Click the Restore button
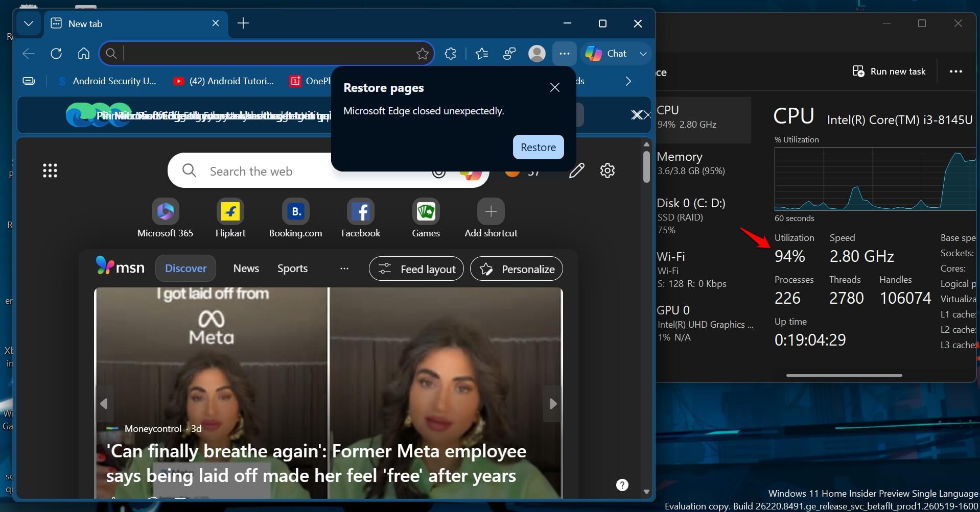 (538, 148)
